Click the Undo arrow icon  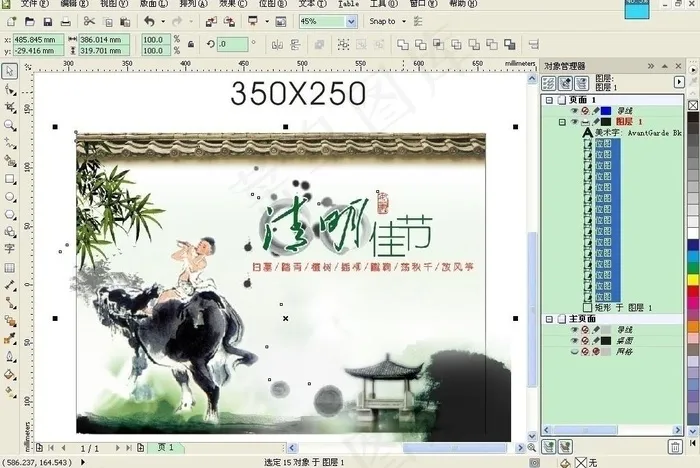pos(148,21)
